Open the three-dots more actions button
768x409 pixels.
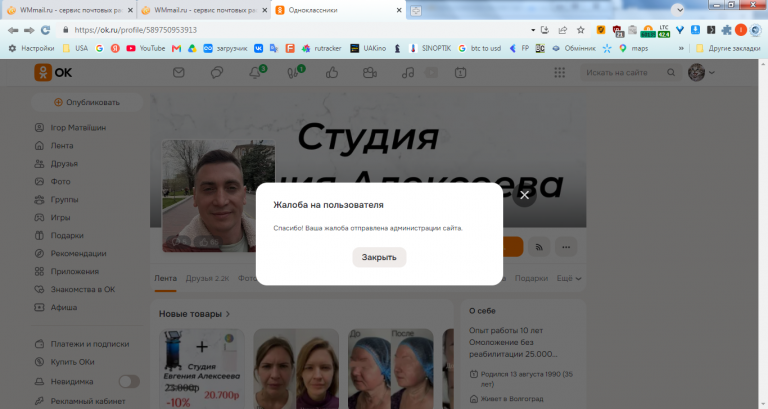click(x=566, y=247)
